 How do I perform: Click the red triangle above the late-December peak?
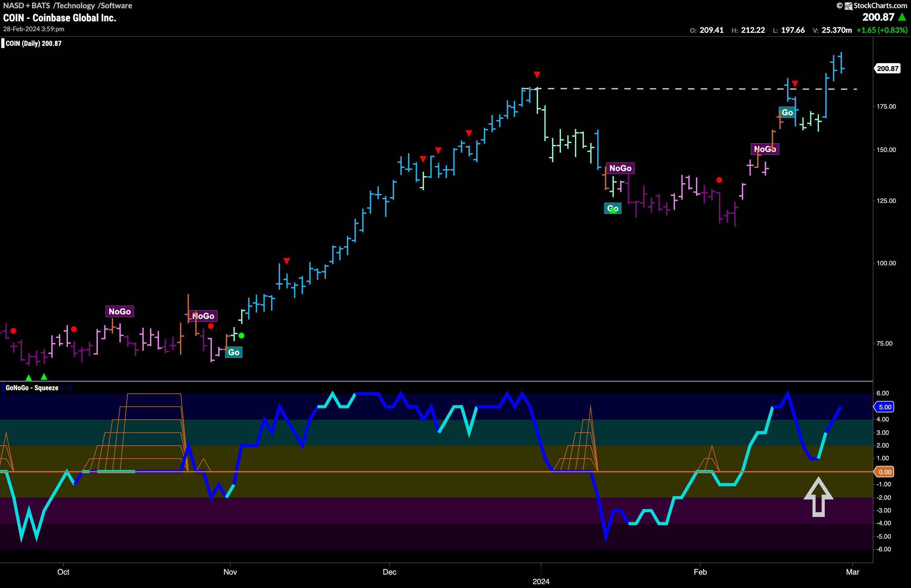click(x=537, y=75)
